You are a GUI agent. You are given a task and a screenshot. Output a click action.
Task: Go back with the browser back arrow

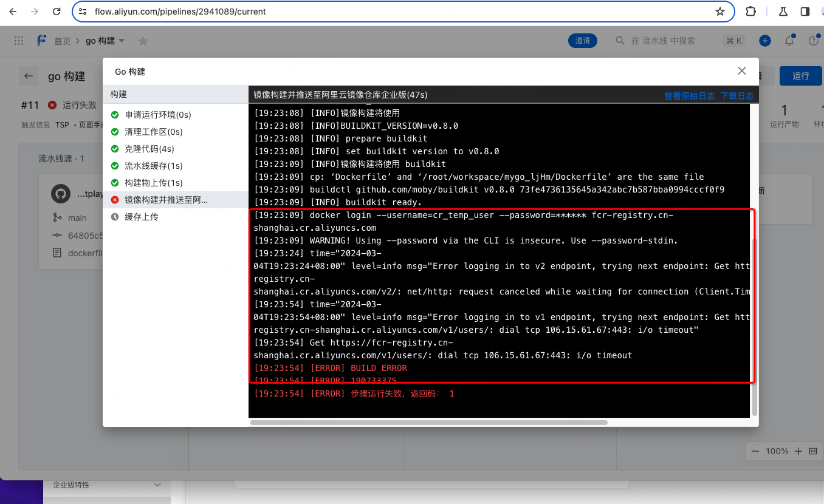(x=13, y=12)
